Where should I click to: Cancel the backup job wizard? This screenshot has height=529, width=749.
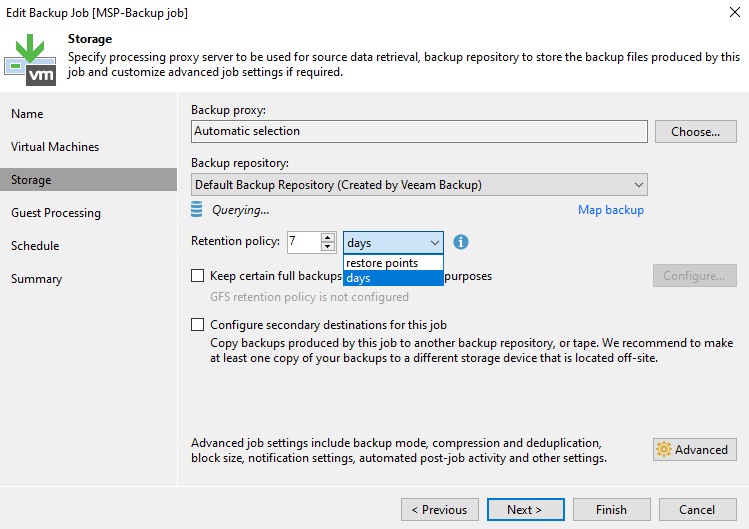[697, 509]
